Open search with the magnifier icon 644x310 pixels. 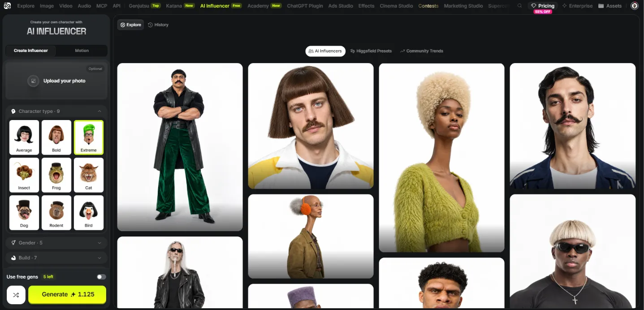coord(519,6)
